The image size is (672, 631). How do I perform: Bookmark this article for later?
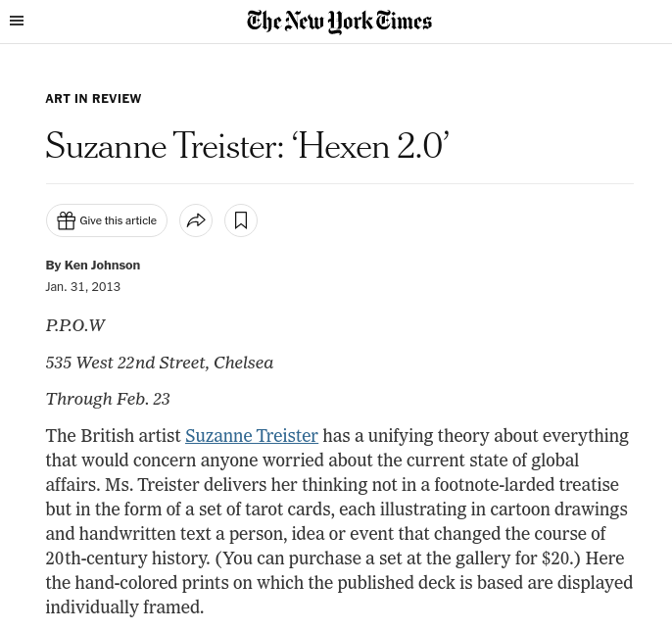click(x=241, y=220)
